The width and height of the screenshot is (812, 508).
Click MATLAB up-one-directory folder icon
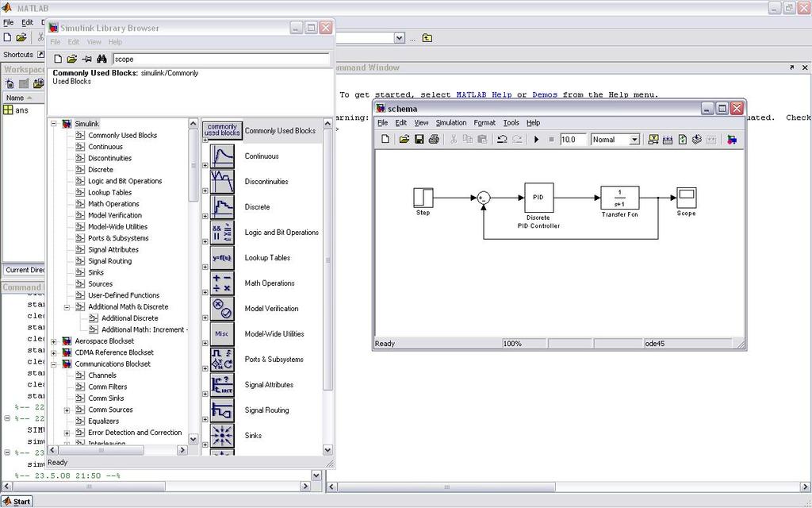(427, 38)
